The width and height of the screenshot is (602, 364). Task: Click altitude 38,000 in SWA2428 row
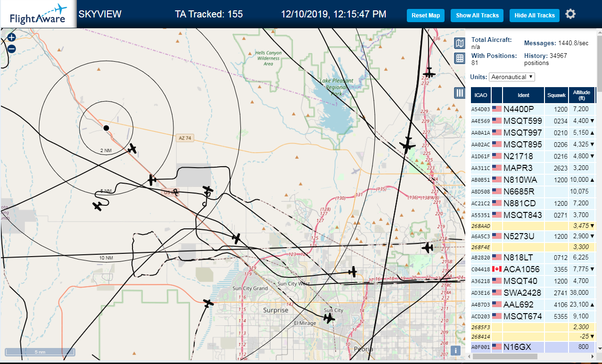click(578, 292)
